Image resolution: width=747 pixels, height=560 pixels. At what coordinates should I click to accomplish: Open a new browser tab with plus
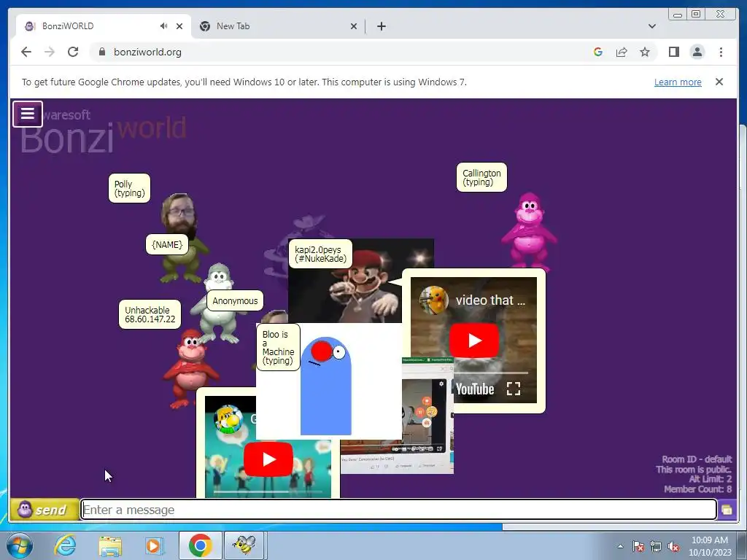[x=382, y=26]
